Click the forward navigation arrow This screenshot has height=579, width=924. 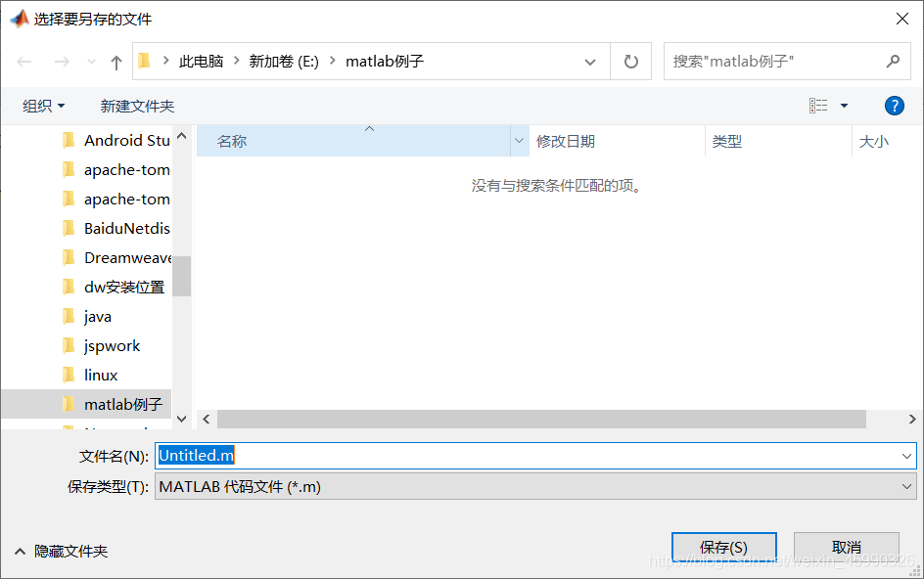point(61,61)
